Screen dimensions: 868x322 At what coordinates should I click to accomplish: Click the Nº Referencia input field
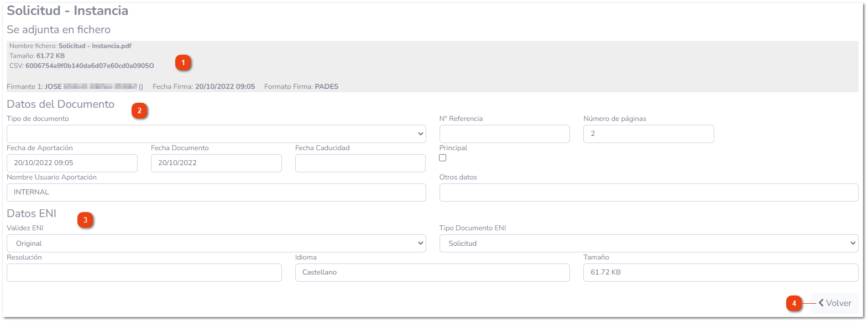tap(504, 134)
